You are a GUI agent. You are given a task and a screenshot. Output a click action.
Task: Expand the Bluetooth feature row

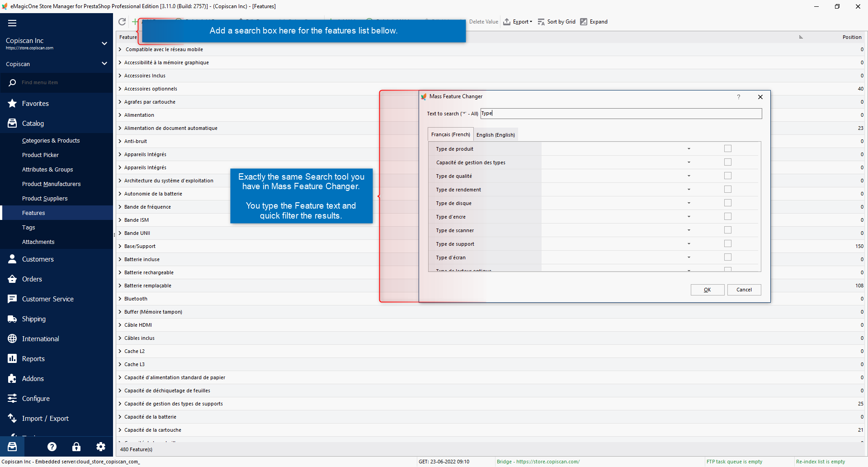[120, 299]
